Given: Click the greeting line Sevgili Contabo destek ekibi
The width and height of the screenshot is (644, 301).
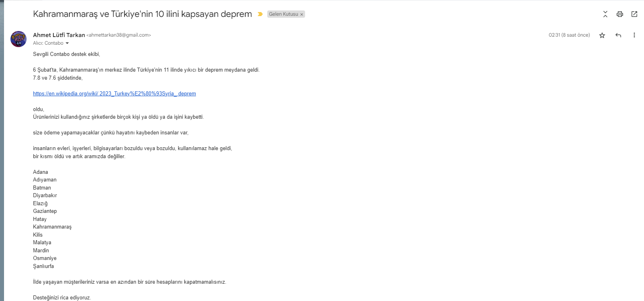Looking at the screenshot, I should pyautogui.click(x=66, y=54).
